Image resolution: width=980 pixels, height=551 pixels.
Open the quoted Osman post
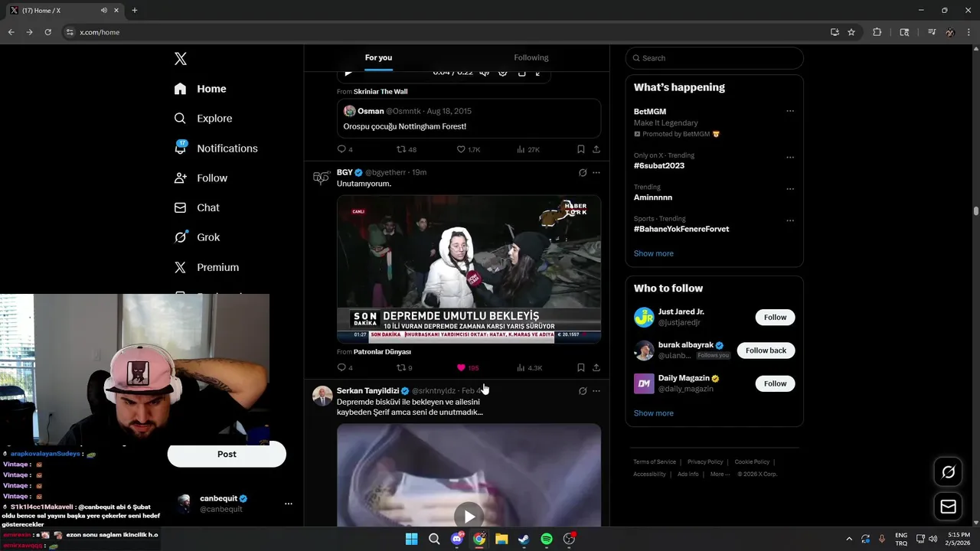tap(469, 119)
